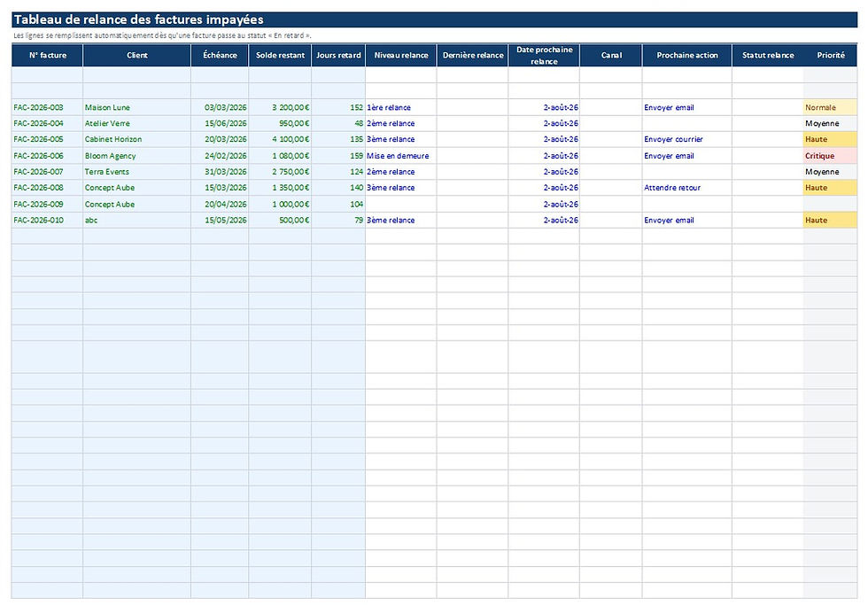Click invoice cell FAC-2026-005

[47, 139]
